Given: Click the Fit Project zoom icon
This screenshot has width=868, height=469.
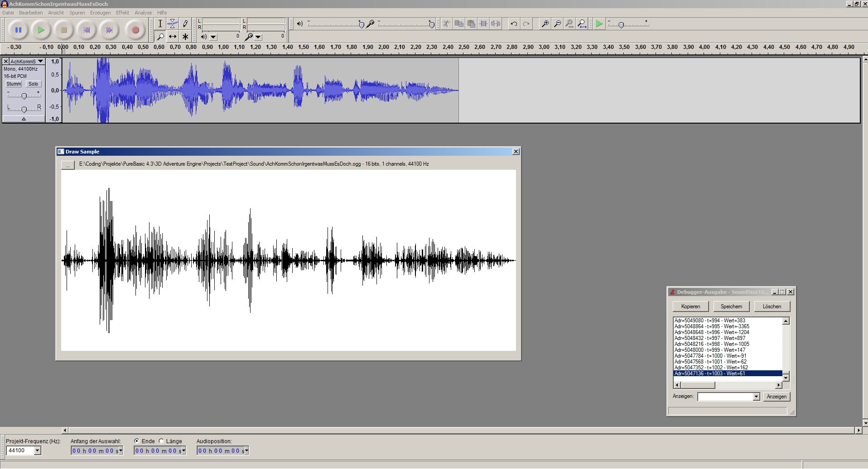Looking at the screenshot, I should point(582,24).
